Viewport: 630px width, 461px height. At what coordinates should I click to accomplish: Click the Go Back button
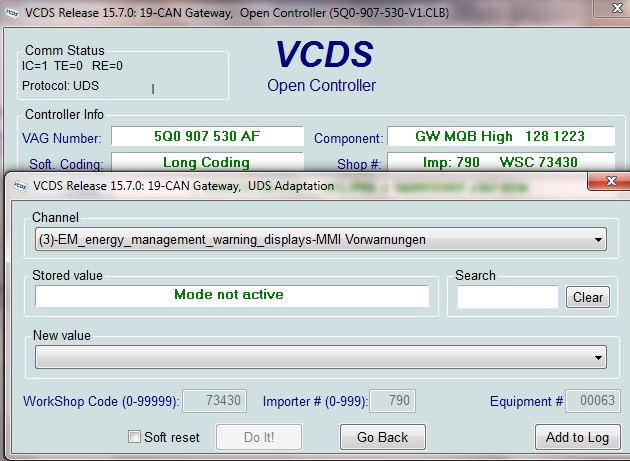tap(382, 437)
